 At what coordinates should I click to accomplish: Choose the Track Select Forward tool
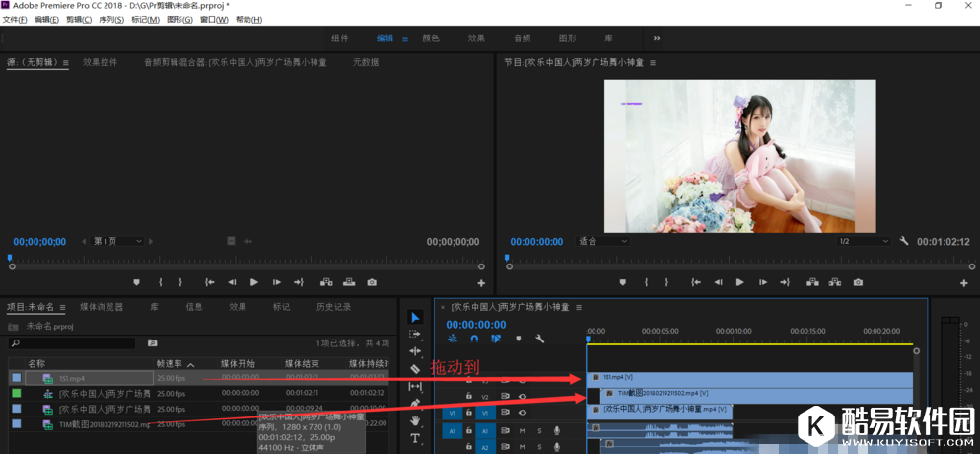415,335
